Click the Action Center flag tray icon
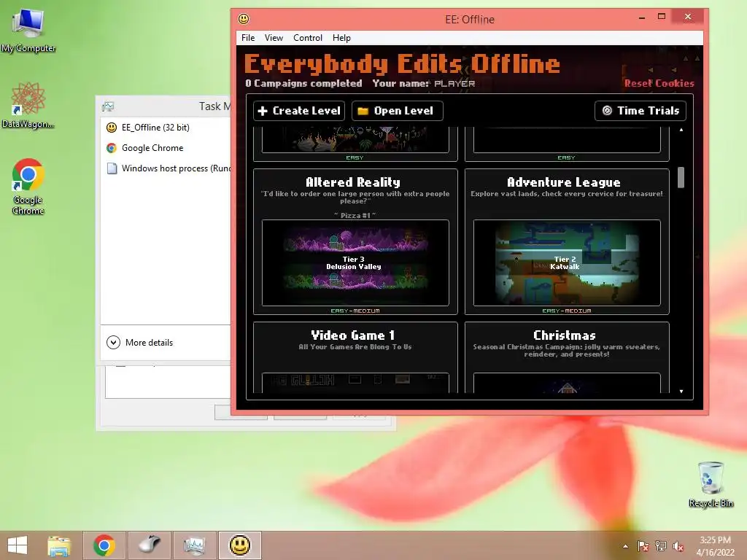 pos(643,546)
